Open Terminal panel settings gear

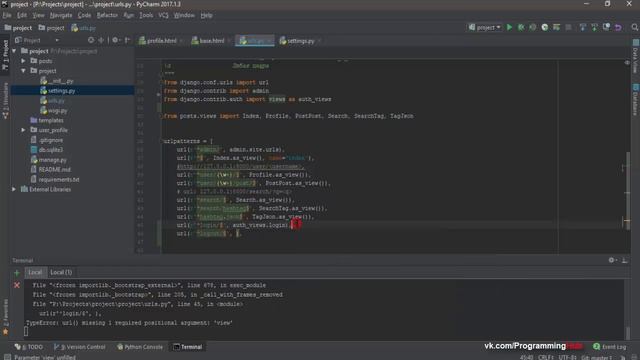[x=612, y=260]
